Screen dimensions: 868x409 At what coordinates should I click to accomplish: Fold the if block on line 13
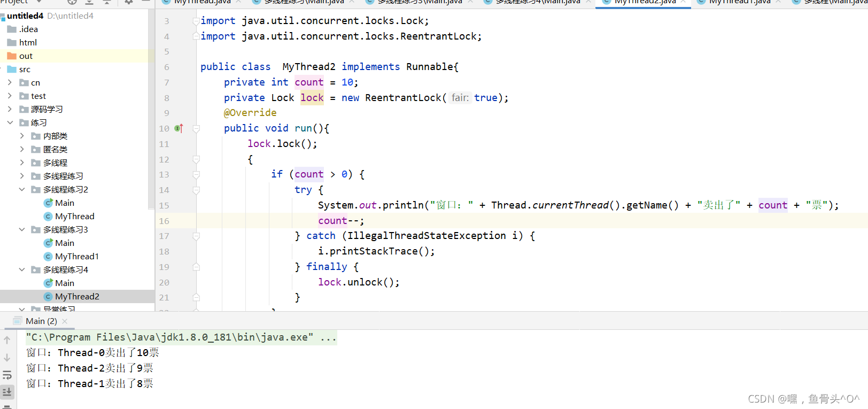(x=196, y=174)
